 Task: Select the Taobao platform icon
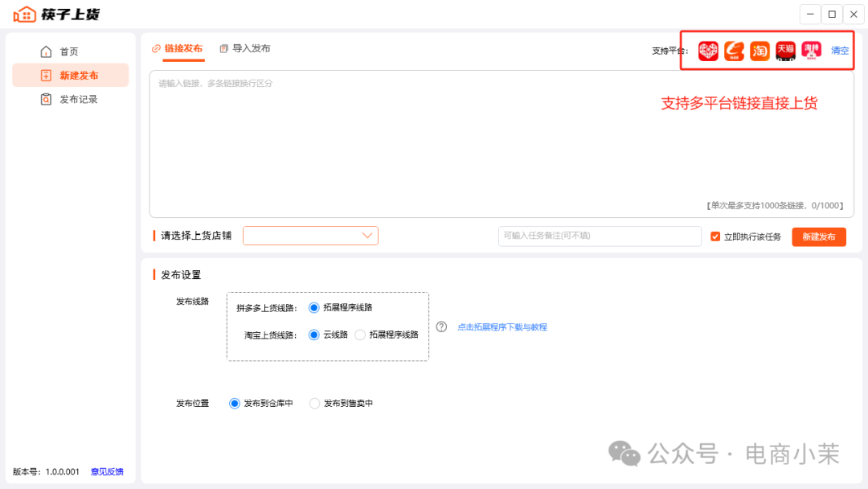coord(759,51)
